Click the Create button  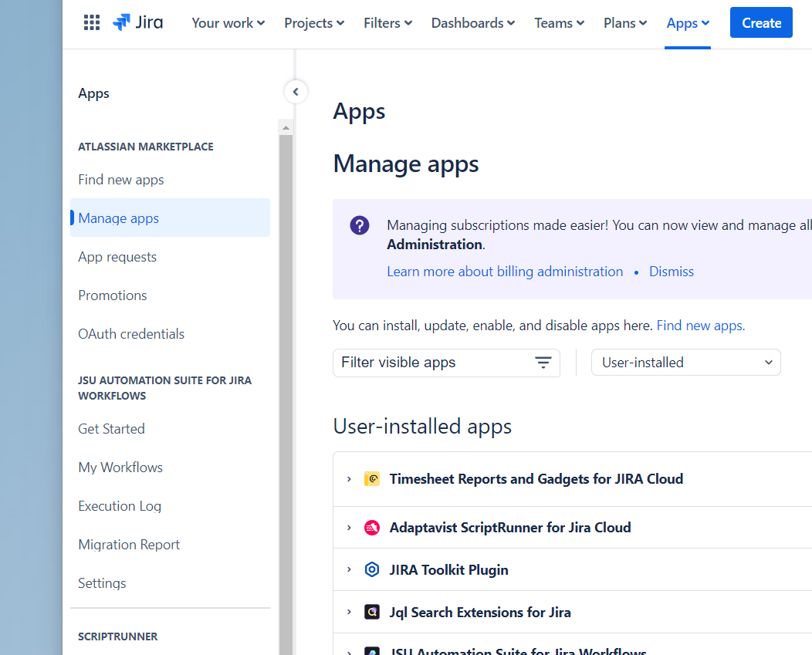tap(760, 23)
